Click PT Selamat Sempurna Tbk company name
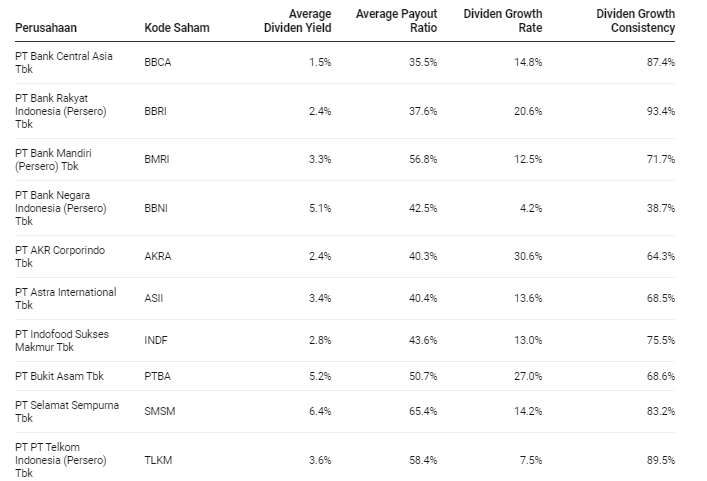The image size is (707, 481). tap(65, 411)
